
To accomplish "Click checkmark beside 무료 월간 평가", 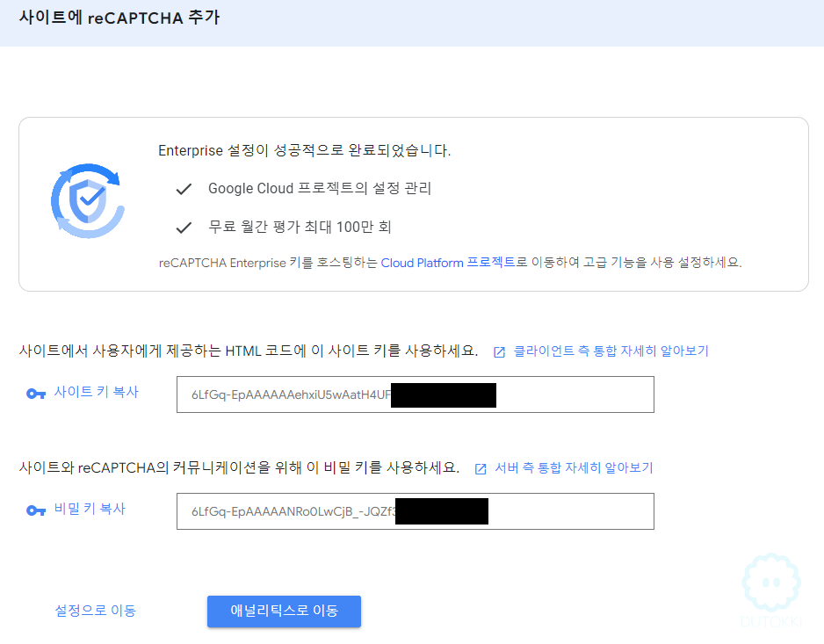I will click(x=184, y=228).
